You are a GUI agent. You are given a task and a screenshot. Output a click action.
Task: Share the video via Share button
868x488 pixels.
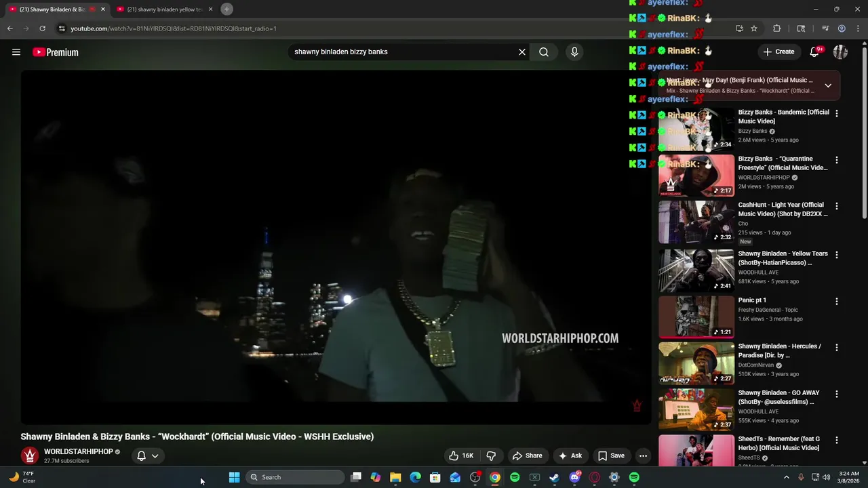(x=527, y=455)
